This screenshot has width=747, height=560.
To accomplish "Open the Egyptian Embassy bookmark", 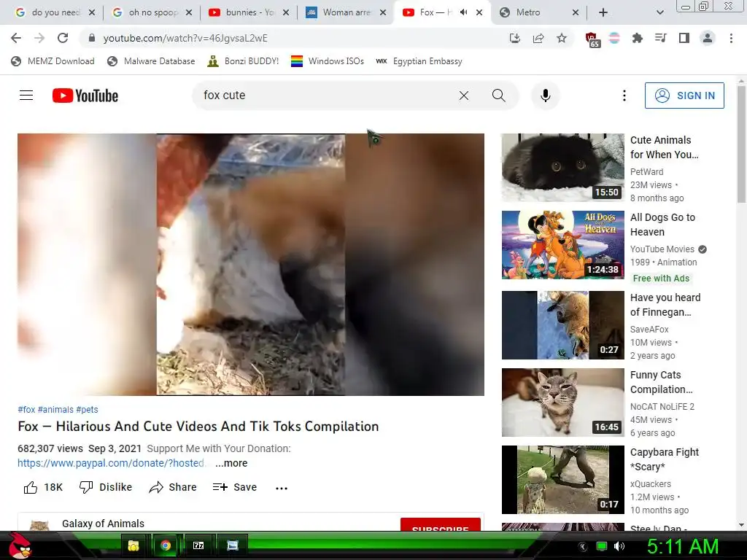I will (x=419, y=61).
